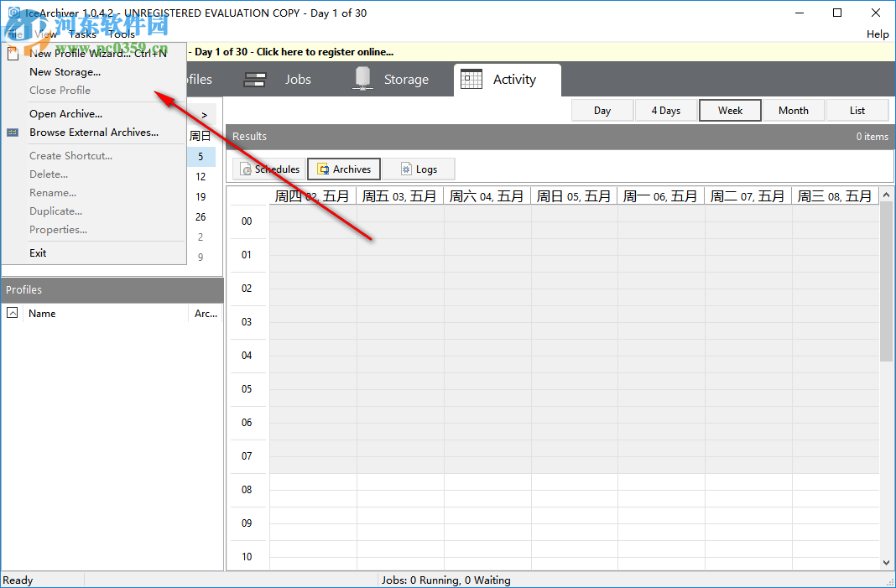Show the Month view
896x588 pixels.
(794, 110)
